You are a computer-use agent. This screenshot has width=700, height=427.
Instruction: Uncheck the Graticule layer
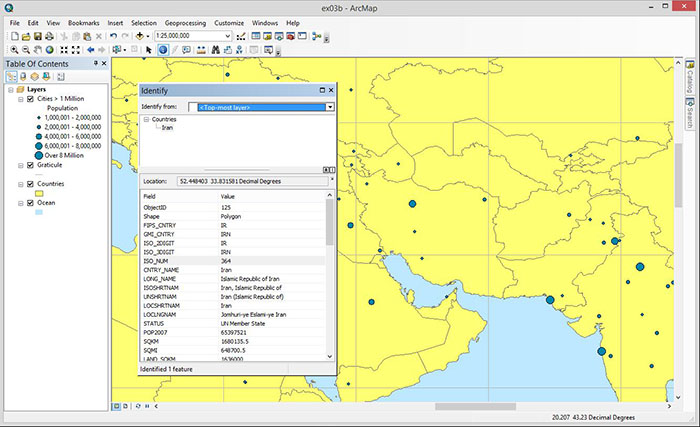(x=30, y=165)
